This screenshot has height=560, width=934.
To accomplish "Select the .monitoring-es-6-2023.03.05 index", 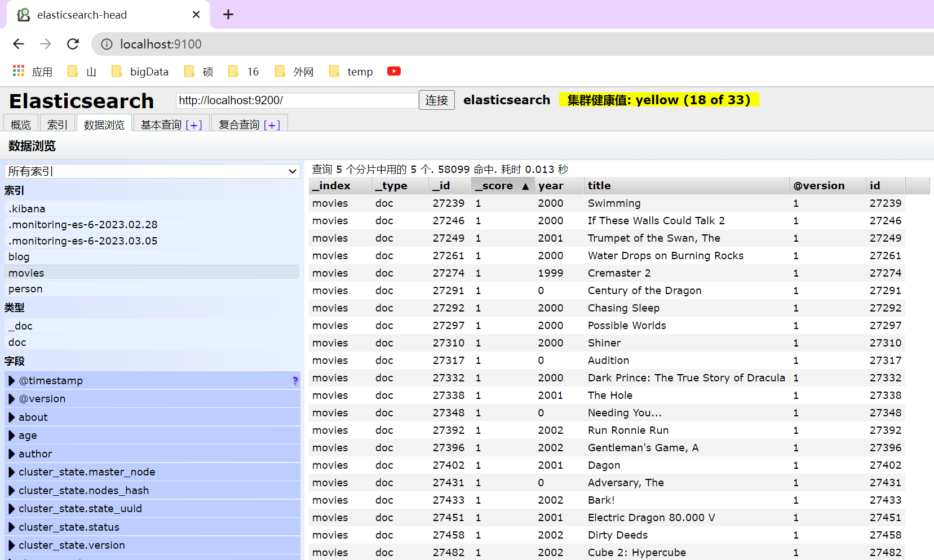I will coord(152,241).
